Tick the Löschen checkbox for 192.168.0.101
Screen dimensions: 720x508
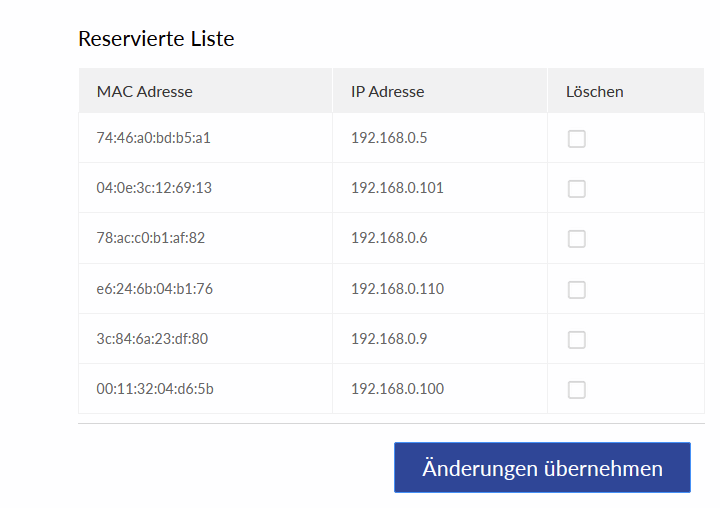576,189
